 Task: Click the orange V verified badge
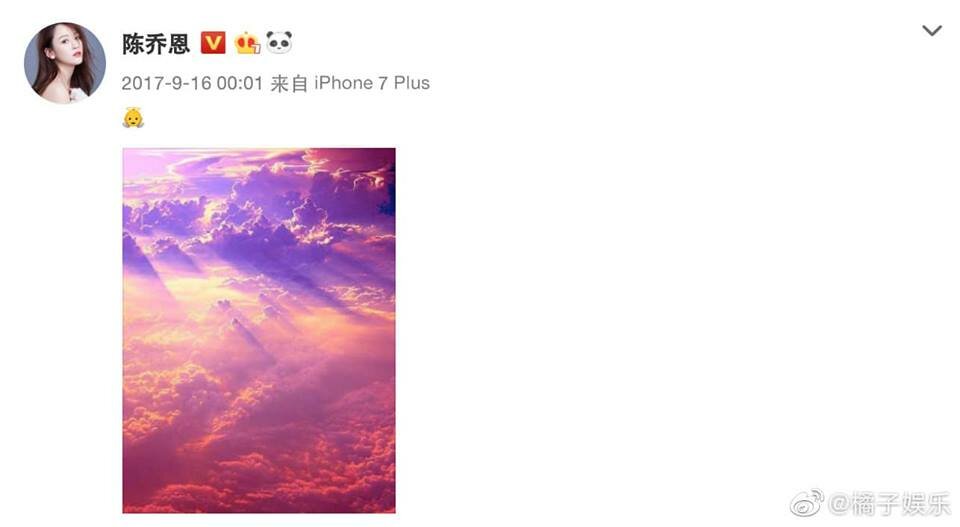pos(213,43)
